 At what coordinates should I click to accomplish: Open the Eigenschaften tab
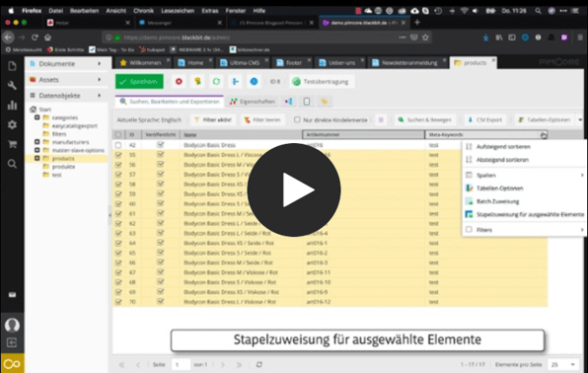[x=253, y=102]
